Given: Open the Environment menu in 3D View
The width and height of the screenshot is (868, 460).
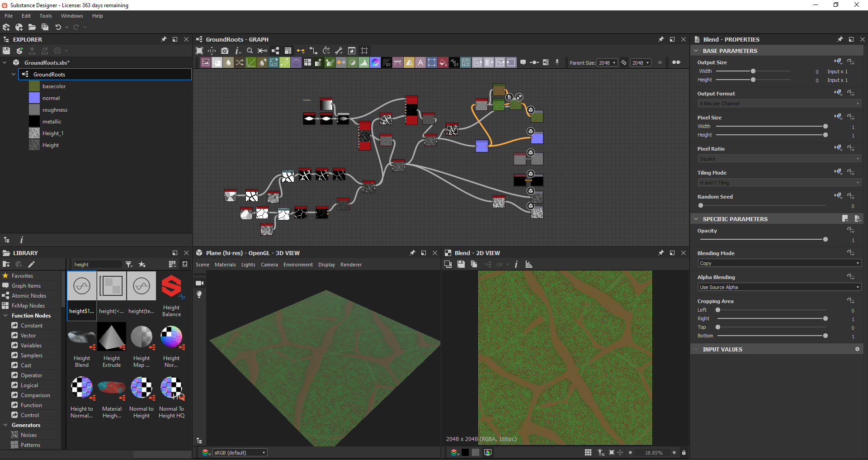Looking at the screenshot, I should pyautogui.click(x=298, y=265).
